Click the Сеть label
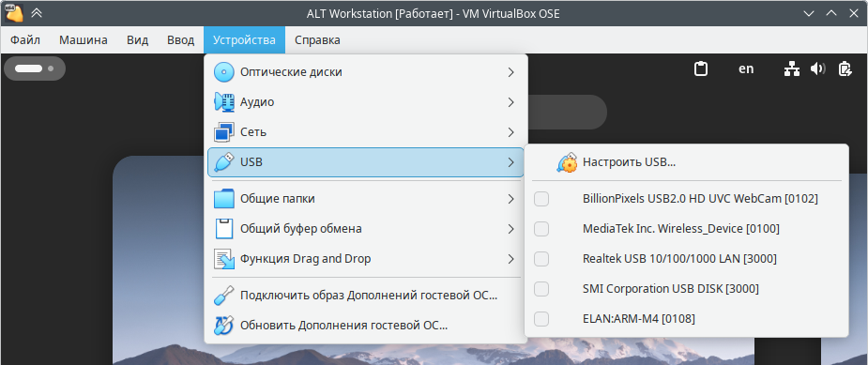868x365 pixels. pyautogui.click(x=253, y=132)
